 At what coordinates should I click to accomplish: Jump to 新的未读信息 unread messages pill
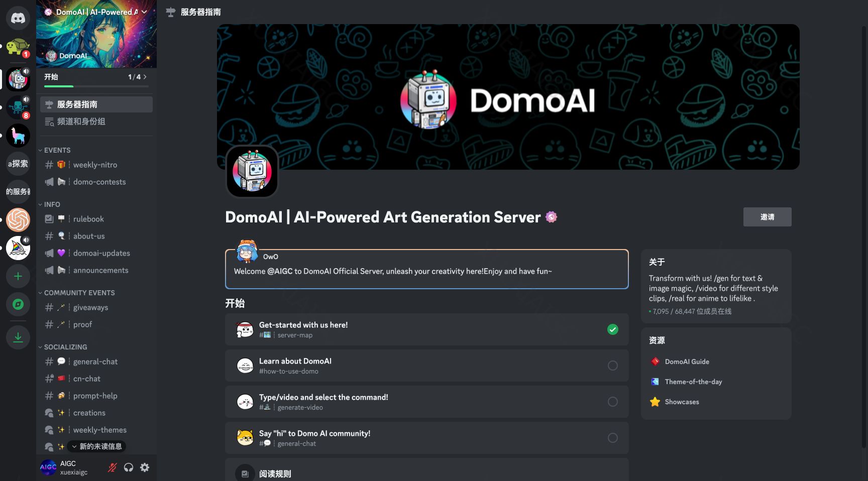tap(97, 446)
